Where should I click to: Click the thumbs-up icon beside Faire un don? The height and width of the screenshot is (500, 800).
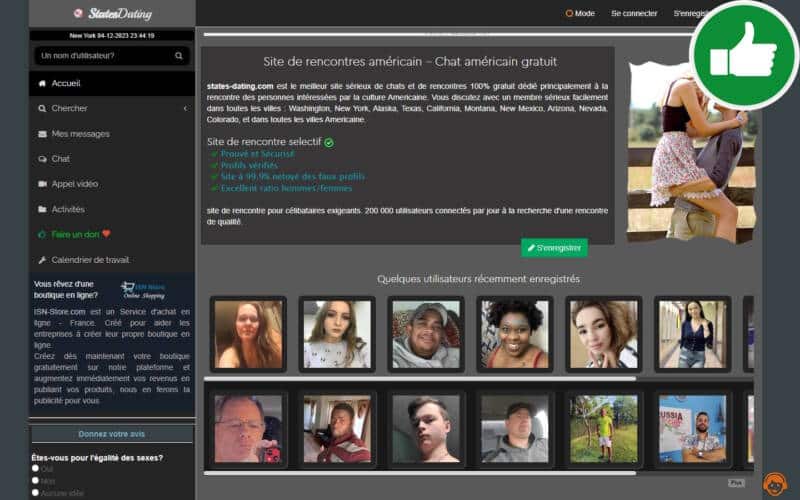point(42,234)
